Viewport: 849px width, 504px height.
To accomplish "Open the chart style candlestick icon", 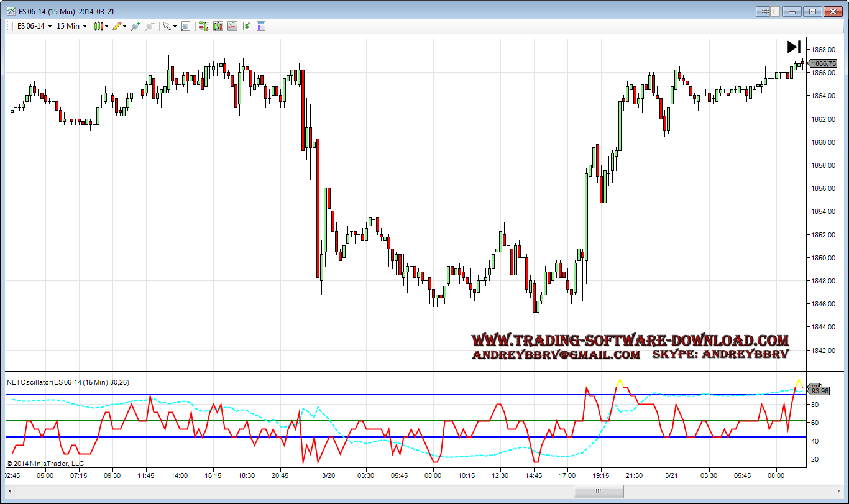I will pyautogui.click(x=98, y=26).
